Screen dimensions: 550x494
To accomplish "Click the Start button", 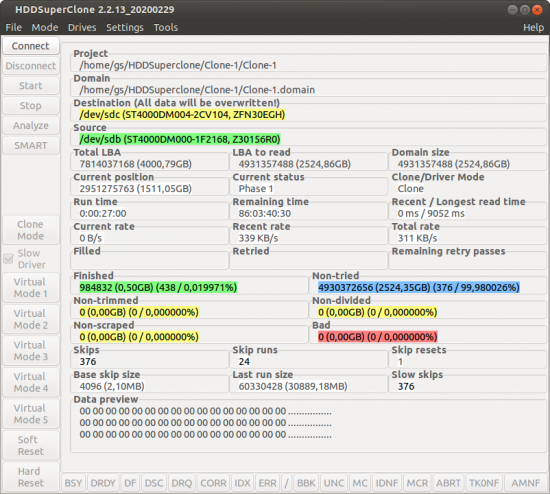I will click(31, 86).
